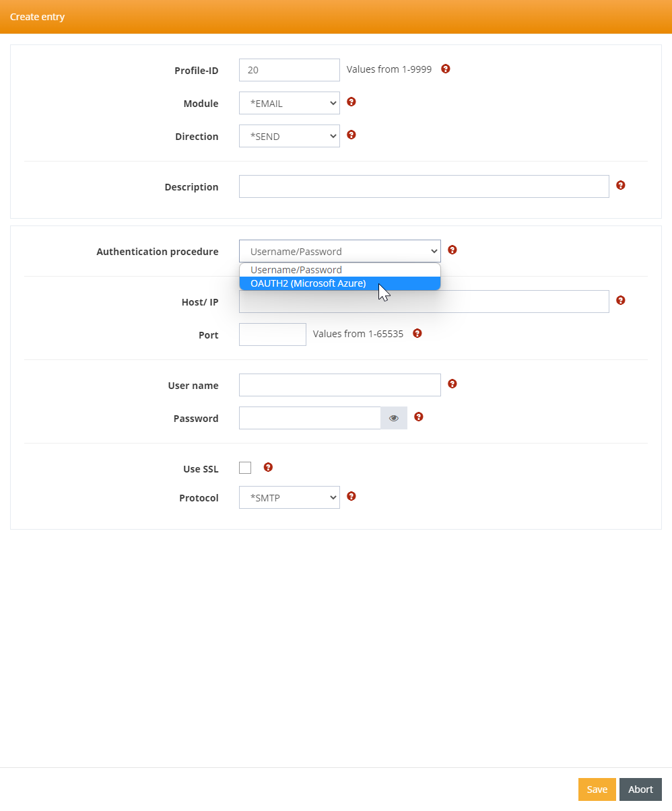Select OAUTH2 (Microsoft Azure) option
This screenshot has height=811, width=672.
(308, 283)
